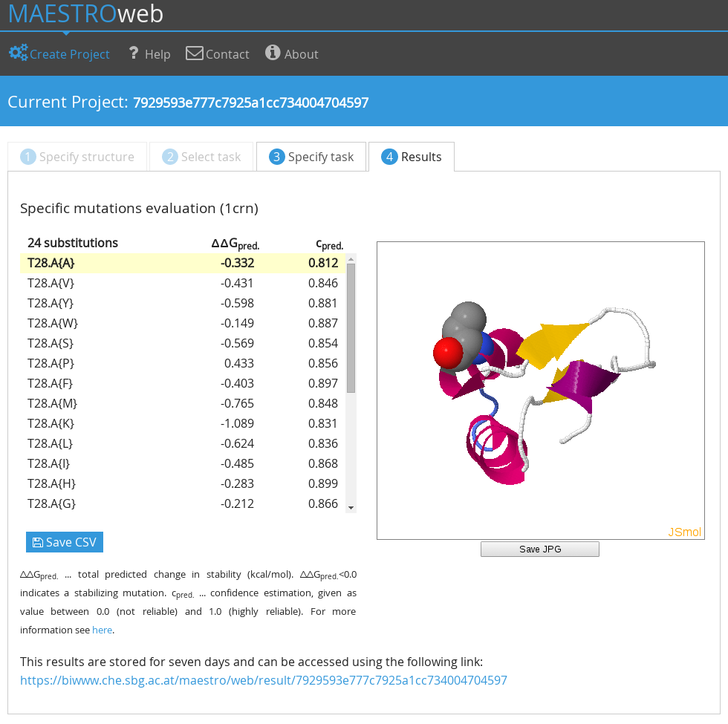The width and height of the screenshot is (728, 724).
Task: Click the cpred. column header
Action: (x=329, y=244)
